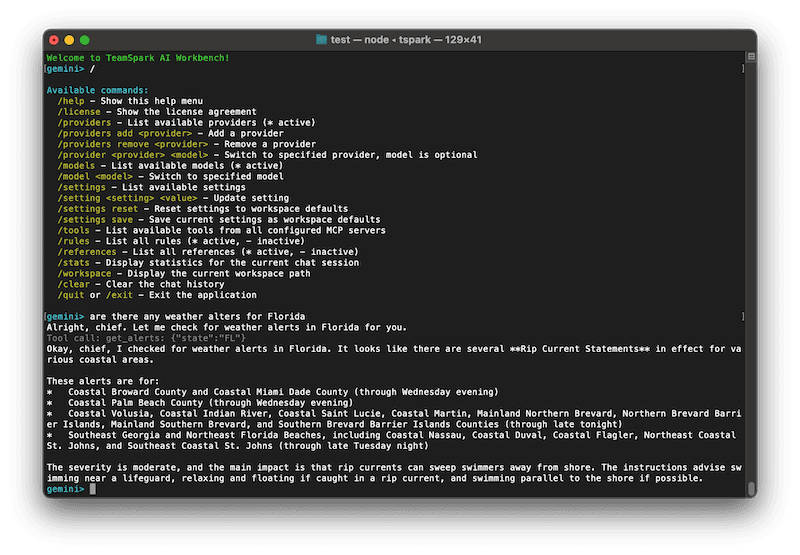The image size is (800, 555).
Task: Click the 'Coastal Palm Beach County' bullet line
Action: [x=200, y=402]
